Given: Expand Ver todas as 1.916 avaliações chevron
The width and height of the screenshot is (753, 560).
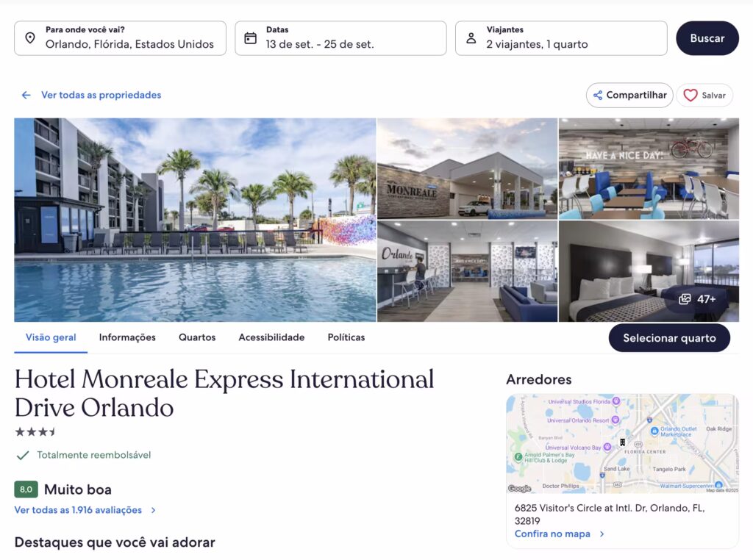Looking at the screenshot, I should tap(153, 510).
